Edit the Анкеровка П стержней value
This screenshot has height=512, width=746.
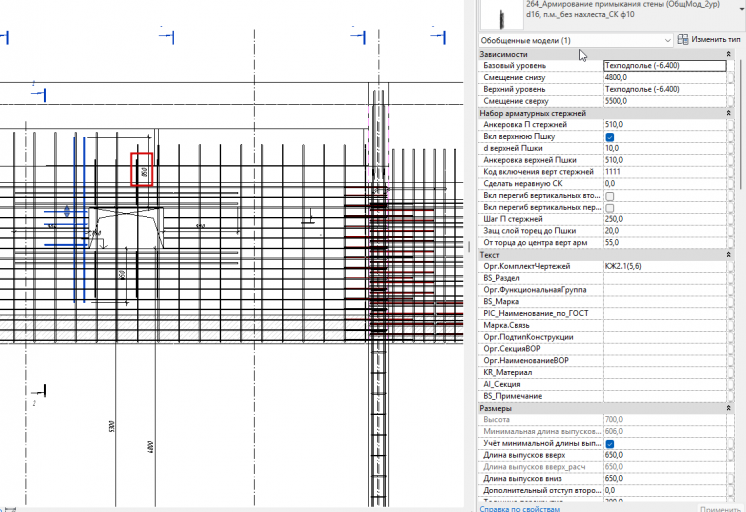(x=665, y=125)
